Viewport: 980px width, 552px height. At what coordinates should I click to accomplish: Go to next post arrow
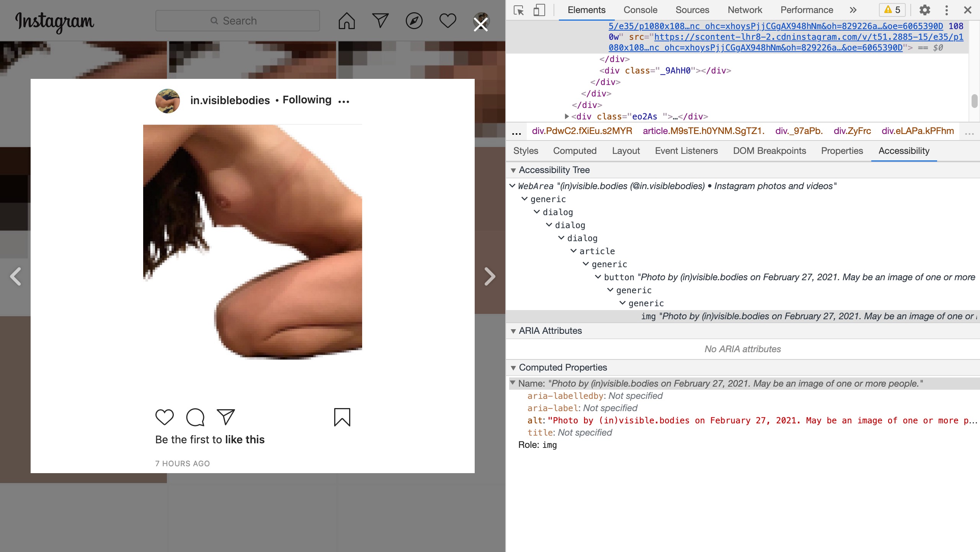pyautogui.click(x=490, y=276)
